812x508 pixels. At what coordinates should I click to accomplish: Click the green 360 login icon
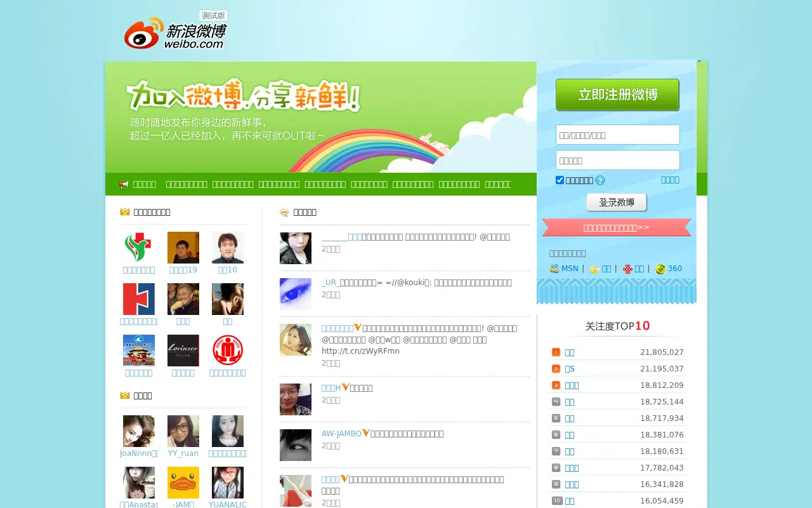tap(660, 269)
